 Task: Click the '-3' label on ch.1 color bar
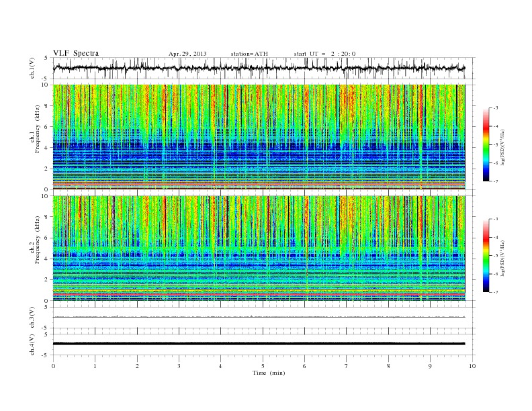click(x=496, y=108)
